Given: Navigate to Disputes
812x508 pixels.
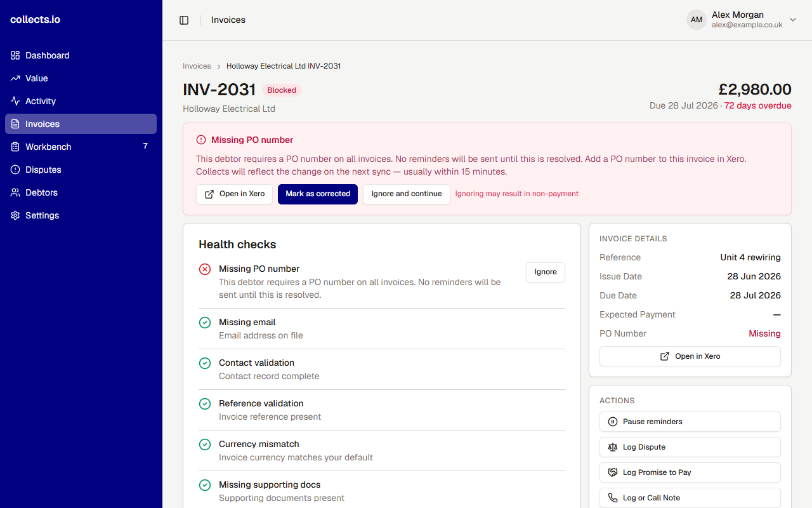Looking at the screenshot, I should (x=81, y=170).
